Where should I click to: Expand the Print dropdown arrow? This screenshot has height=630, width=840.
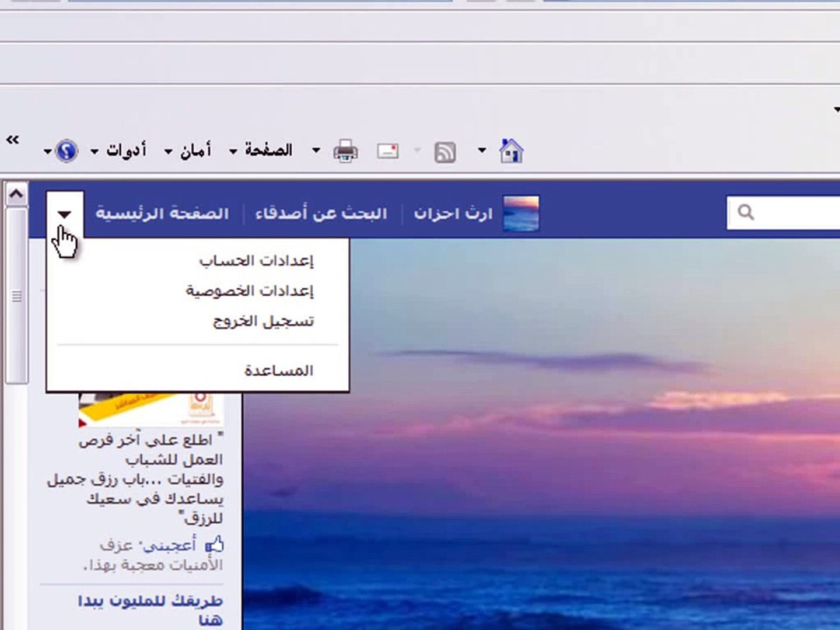(x=316, y=150)
